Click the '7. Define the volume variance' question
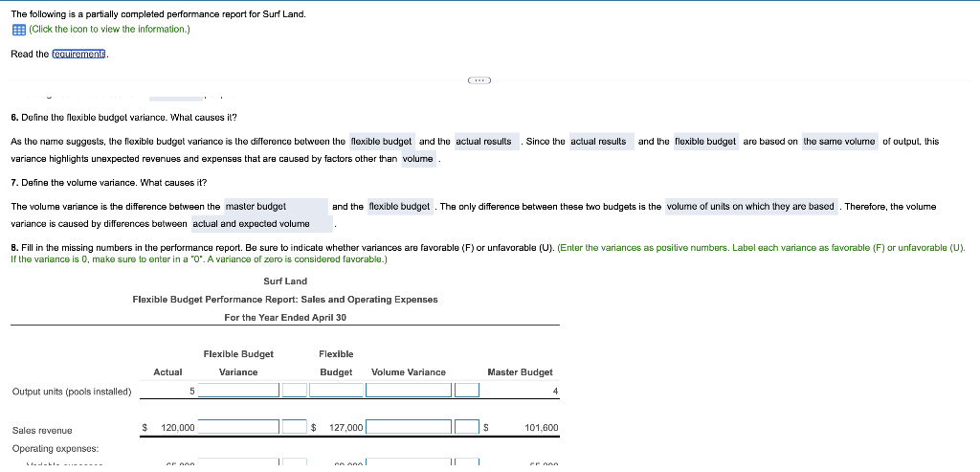980x472 pixels. tap(109, 183)
